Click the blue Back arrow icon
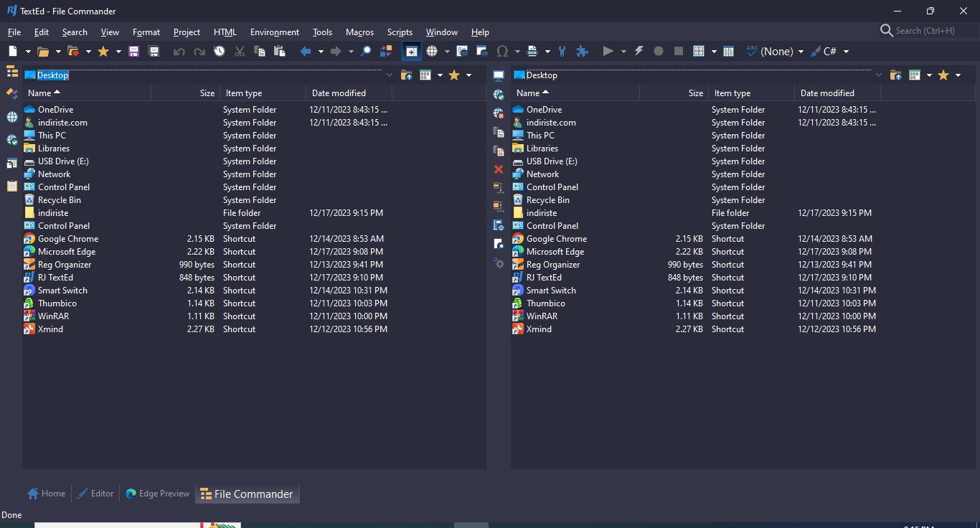980x528 pixels. [x=306, y=52]
